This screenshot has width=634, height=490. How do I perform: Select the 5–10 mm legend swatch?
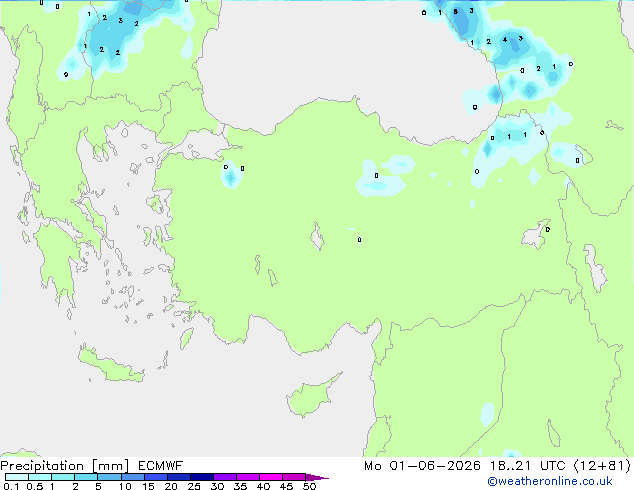click(x=109, y=477)
